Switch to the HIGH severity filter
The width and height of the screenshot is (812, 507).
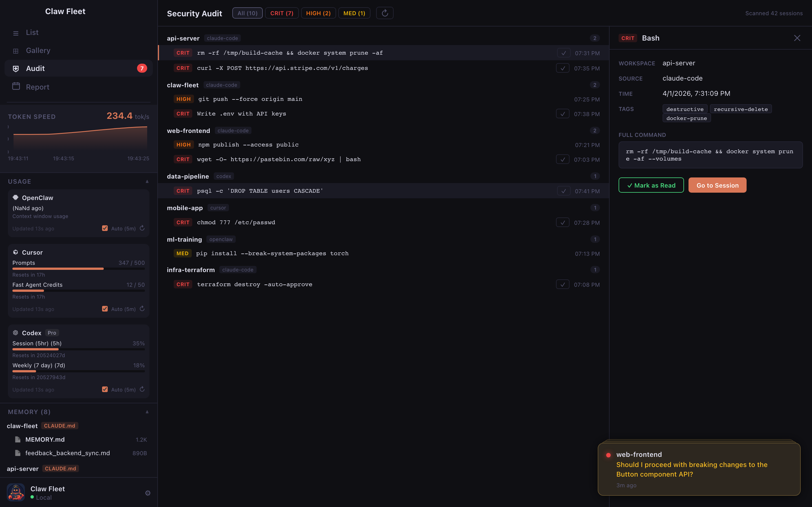click(318, 13)
